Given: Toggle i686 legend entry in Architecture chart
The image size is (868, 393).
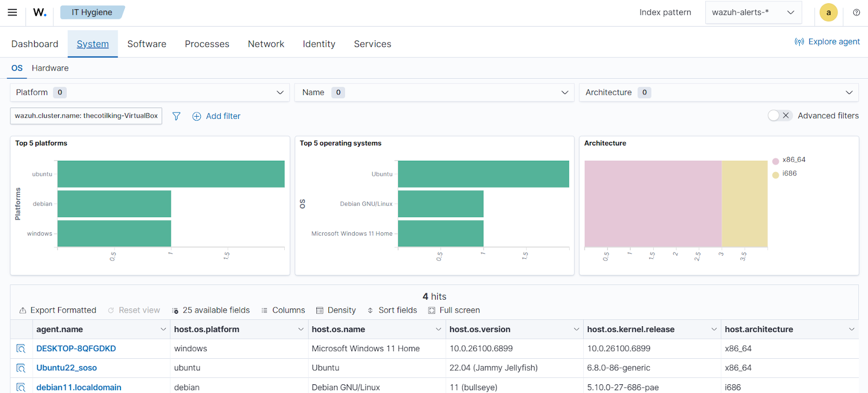Looking at the screenshot, I should coord(789,174).
